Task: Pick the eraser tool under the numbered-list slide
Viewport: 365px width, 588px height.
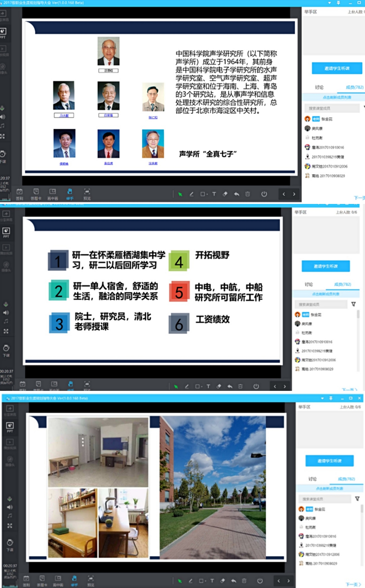Action: tap(219, 386)
